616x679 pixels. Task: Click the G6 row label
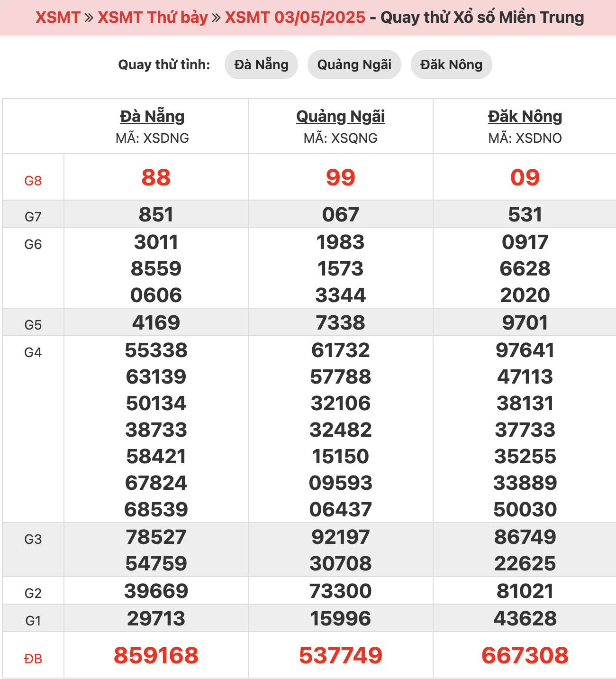coord(33,244)
